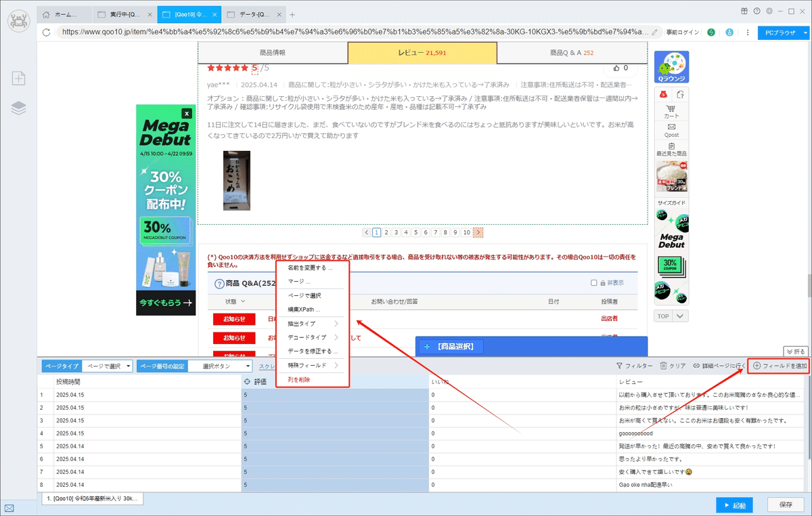Open the Qラウンジ icon
The height and width of the screenshot is (516, 812).
(x=671, y=68)
